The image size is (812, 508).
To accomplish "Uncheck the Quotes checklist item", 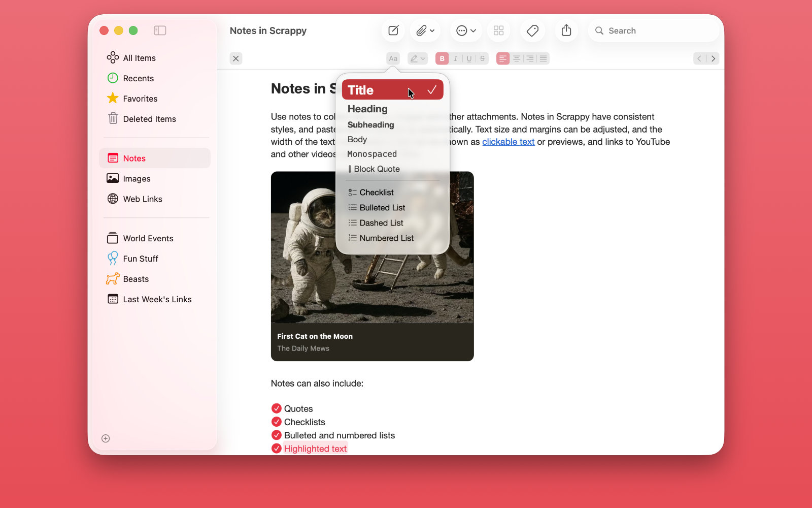I will pyautogui.click(x=277, y=408).
